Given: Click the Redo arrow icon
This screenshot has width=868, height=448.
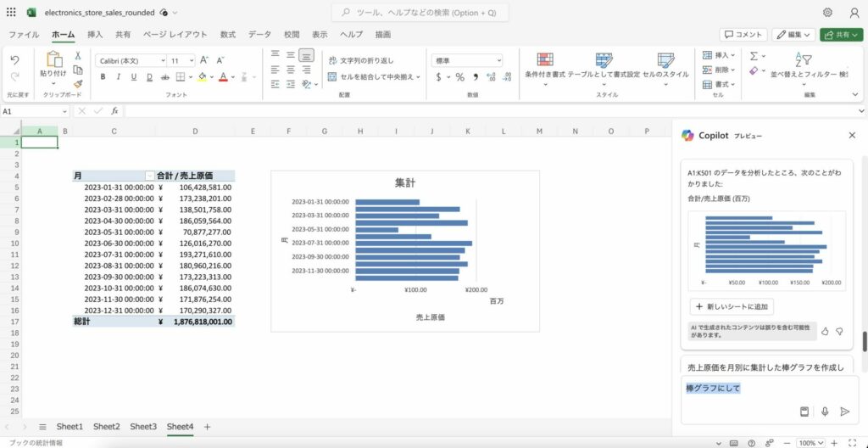Looking at the screenshot, I should [15, 76].
